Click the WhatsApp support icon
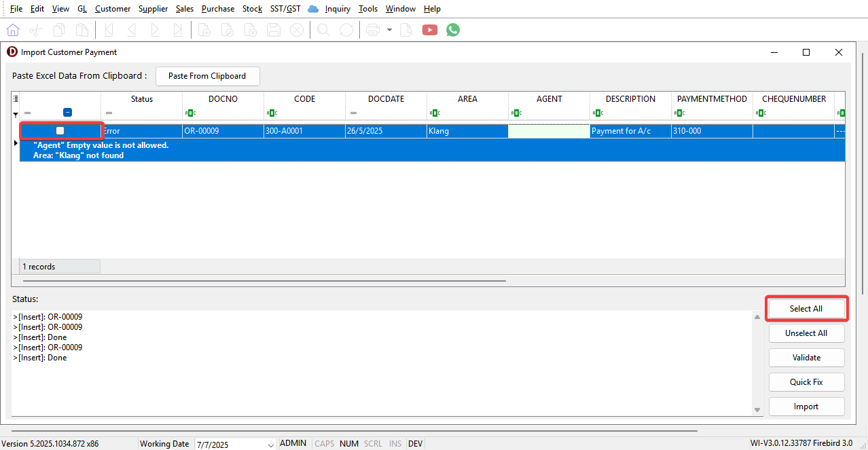868x450 pixels. pos(453,30)
